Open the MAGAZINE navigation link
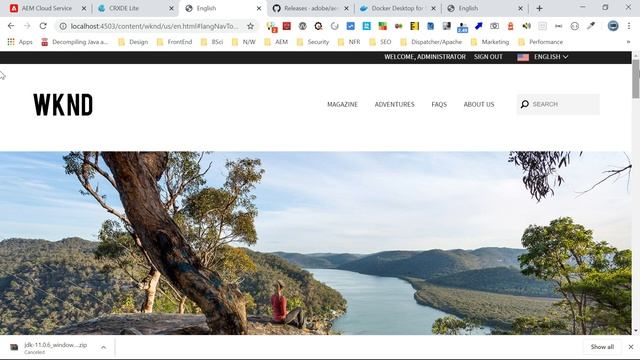This screenshot has width=640, height=360. point(342,104)
